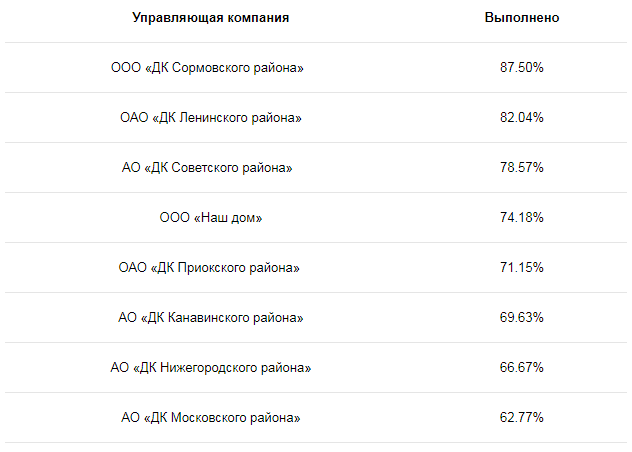Select the 78.57% value

[x=522, y=167]
